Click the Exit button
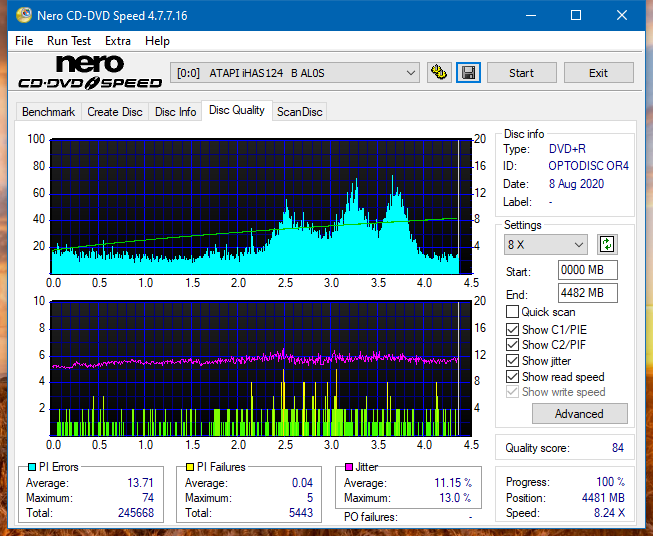This screenshot has height=536, width=653. (x=598, y=73)
